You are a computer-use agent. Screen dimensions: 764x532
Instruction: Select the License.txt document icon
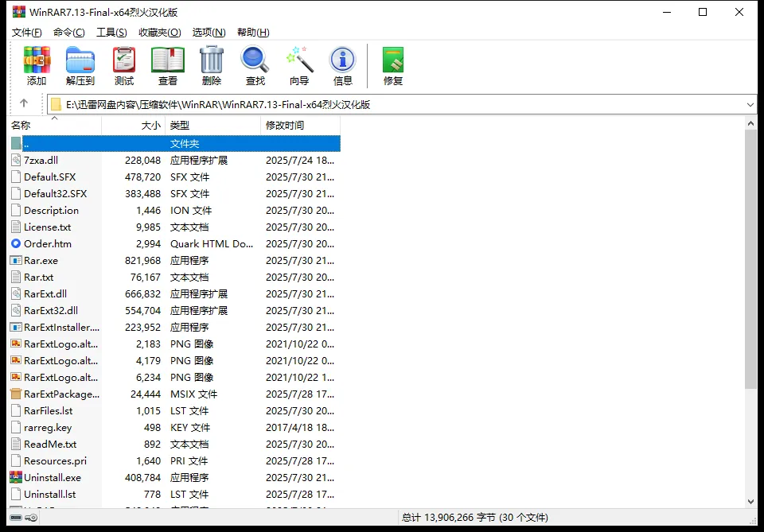tap(16, 227)
